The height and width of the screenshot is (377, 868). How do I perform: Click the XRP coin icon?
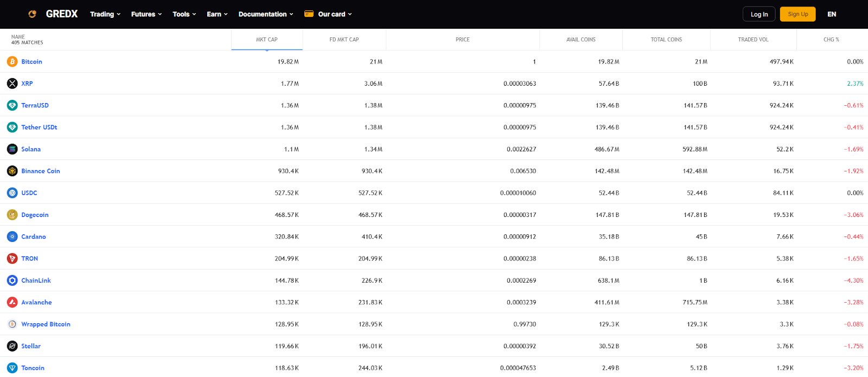(12, 84)
